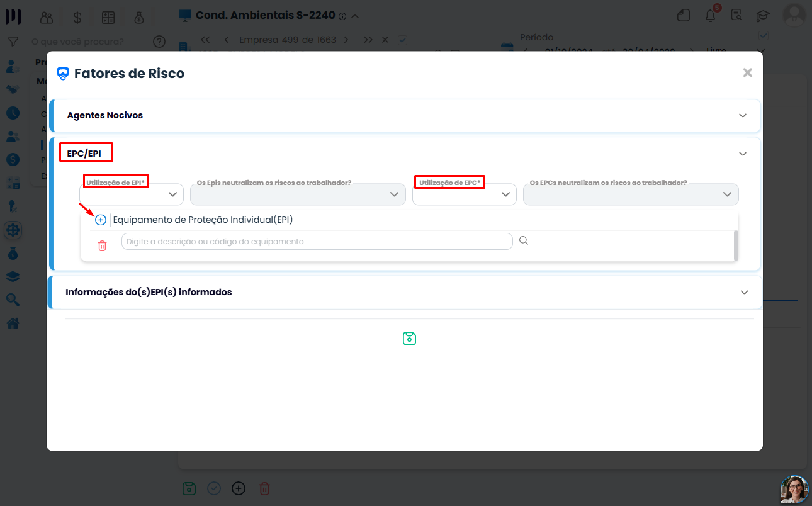Click the user profile avatar
The image size is (812, 506).
(x=794, y=15)
